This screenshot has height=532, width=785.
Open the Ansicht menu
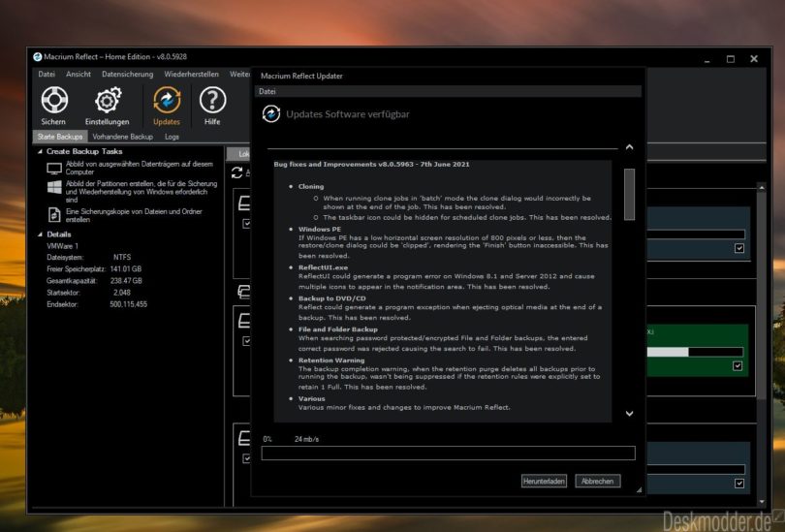(78, 74)
